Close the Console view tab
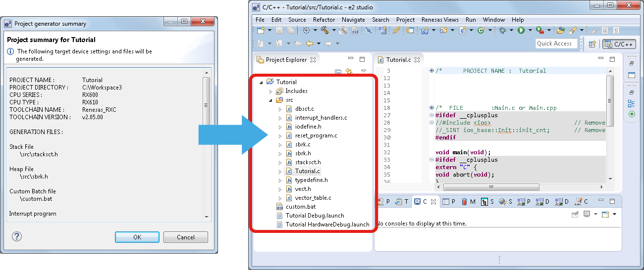Image resolution: width=644 pixels, height=270 pixels. click(x=433, y=201)
